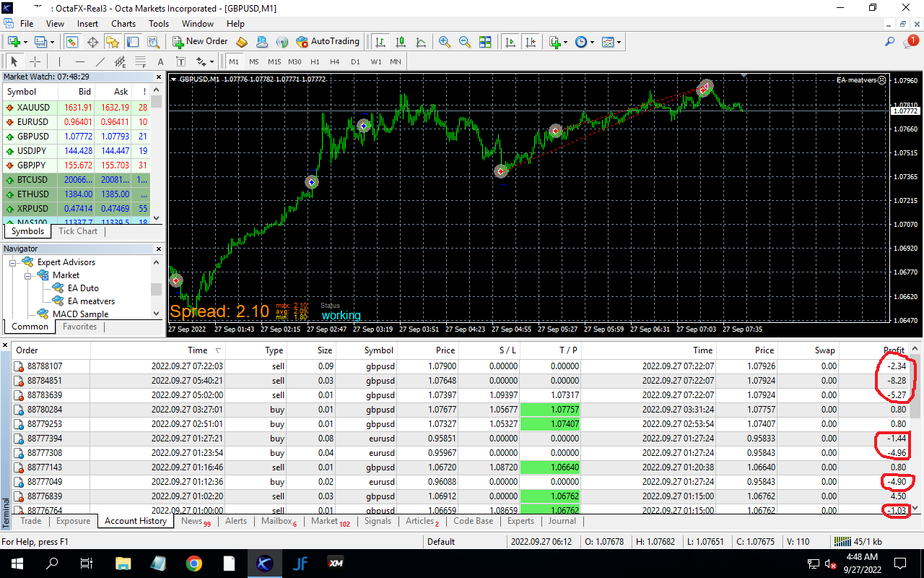Enable candlestick chart mode
The height and width of the screenshot is (578, 924).
tap(401, 42)
